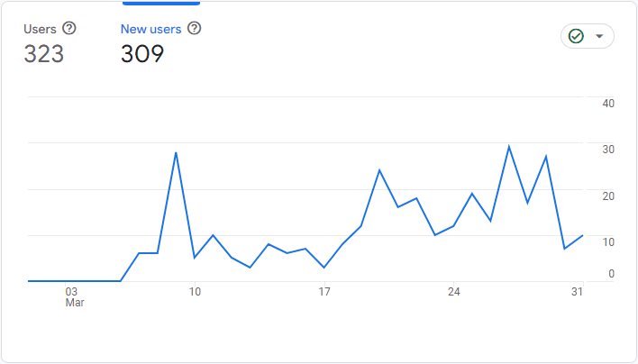Select the 24 date axis label
Image resolution: width=638 pixels, height=364 pixels.
[453, 292]
